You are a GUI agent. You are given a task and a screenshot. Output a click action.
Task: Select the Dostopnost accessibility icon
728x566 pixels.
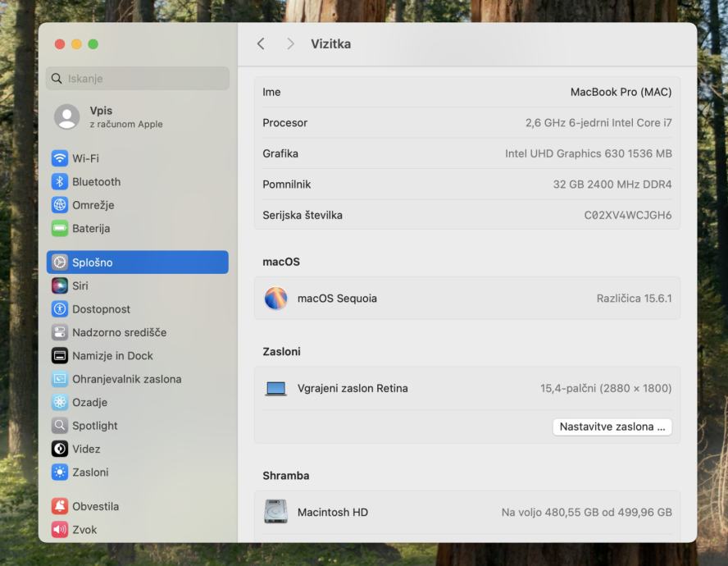pyautogui.click(x=60, y=309)
